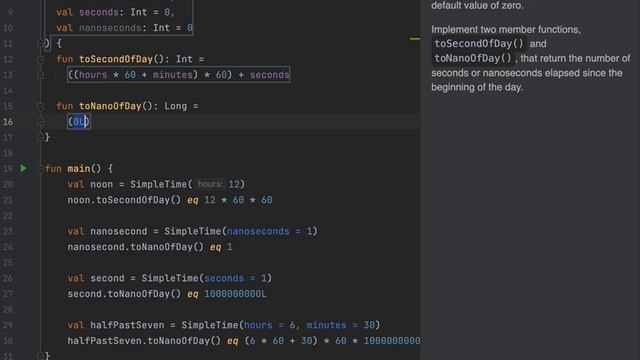Click 'seconds' in the toSecondOfDay expression
640x360 pixels.
point(270,75)
